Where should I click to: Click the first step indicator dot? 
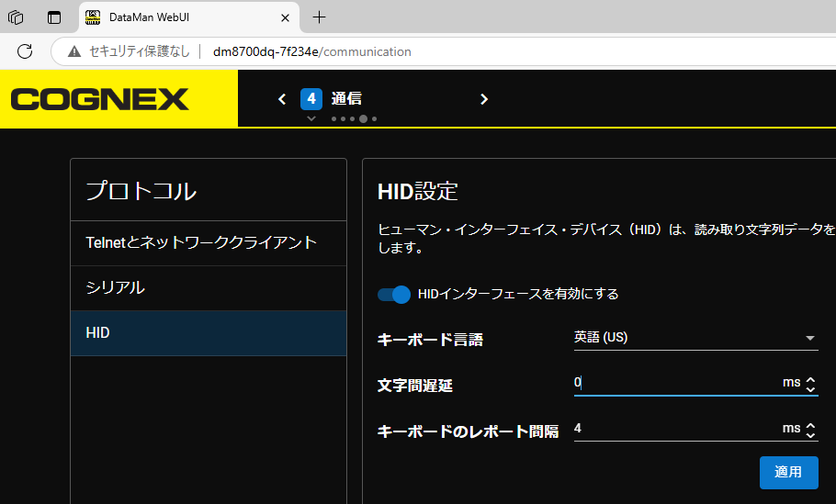click(334, 118)
